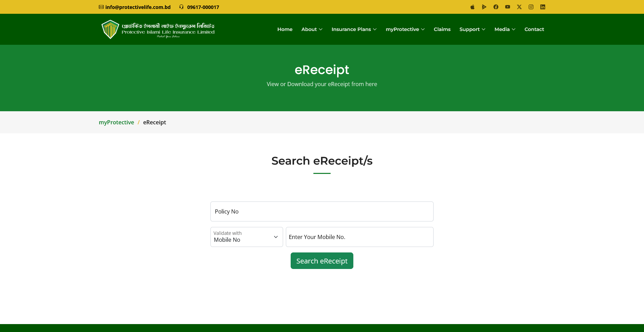Click the envelope icon beside the email address
644x332 pixels.
click(101, 7)
